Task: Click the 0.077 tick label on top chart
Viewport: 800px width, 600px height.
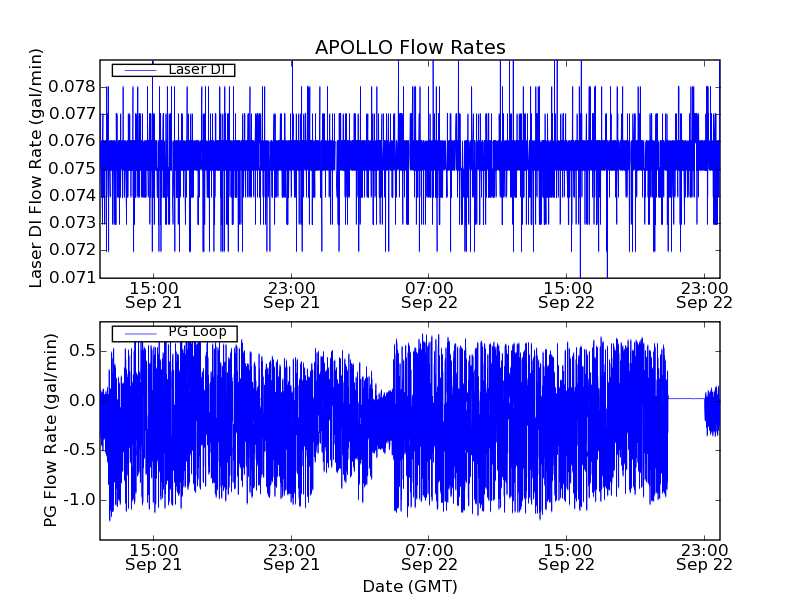Action: coord(72,114)
